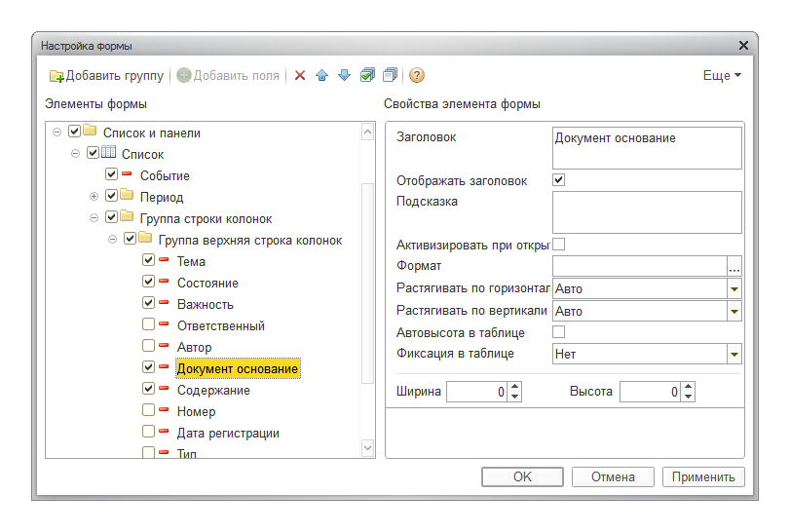This screenshot has height=532, width=790.
Task: Select Содержание item in the tree
Action: pyautogui.click(x=213, y=390)
